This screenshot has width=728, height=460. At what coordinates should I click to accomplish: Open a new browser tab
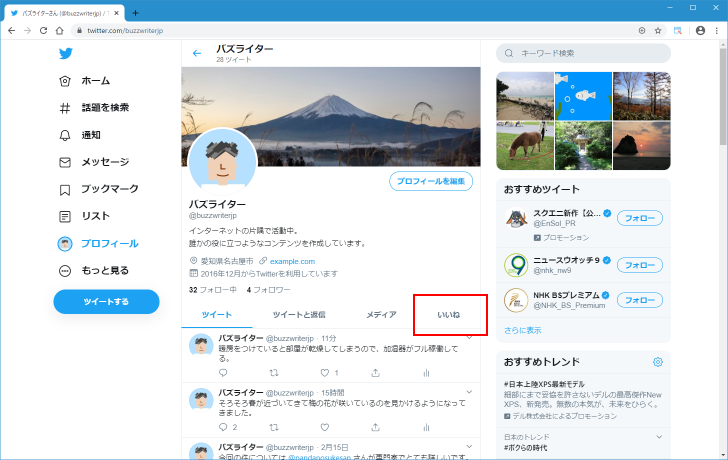coord(135,13)
